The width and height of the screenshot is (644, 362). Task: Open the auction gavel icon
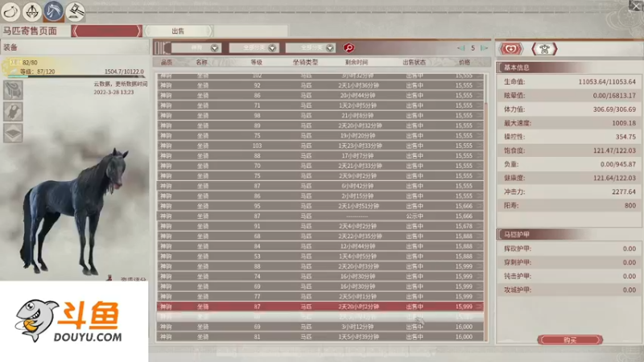click(75, 11)
